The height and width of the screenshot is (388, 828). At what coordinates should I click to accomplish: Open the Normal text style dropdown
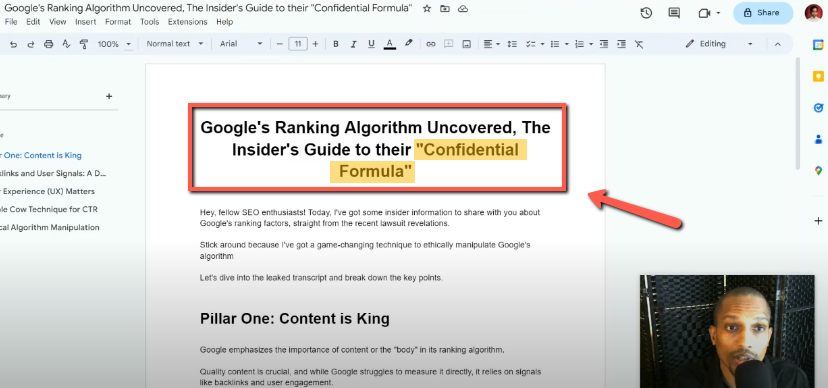click(x=175, y=44)
